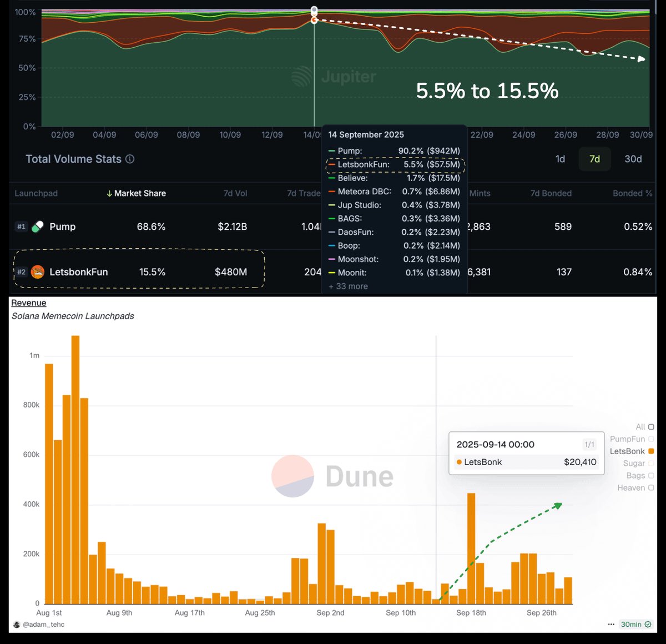Click the Solana Memecoin Launchpads subtitle
666x644 pixels.
coord(73,316)
